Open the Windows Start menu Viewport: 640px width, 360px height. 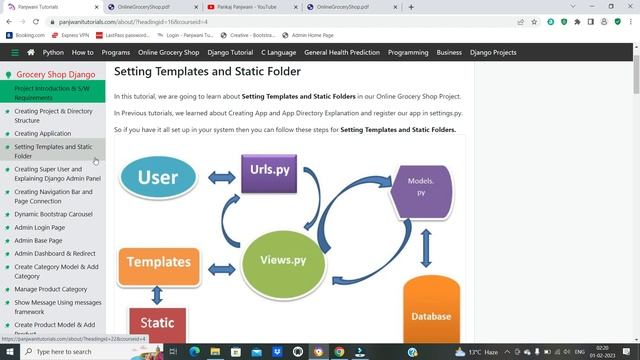(10, 351)
